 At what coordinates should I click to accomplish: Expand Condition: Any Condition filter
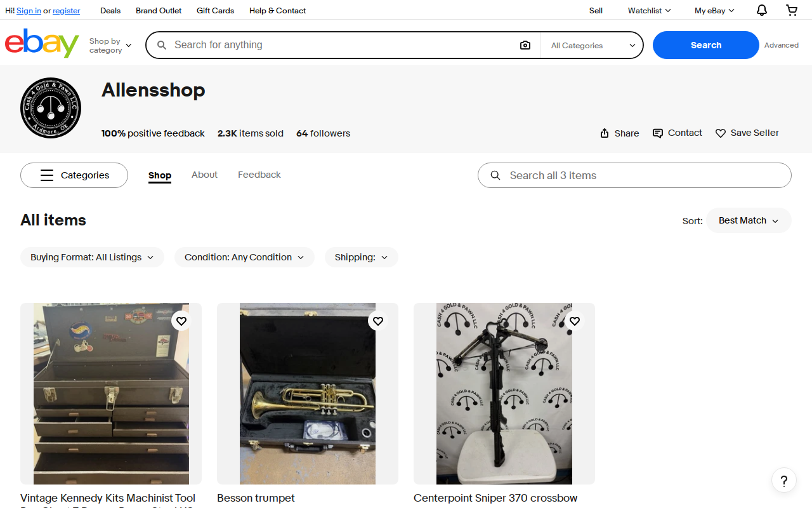point(244,257)
